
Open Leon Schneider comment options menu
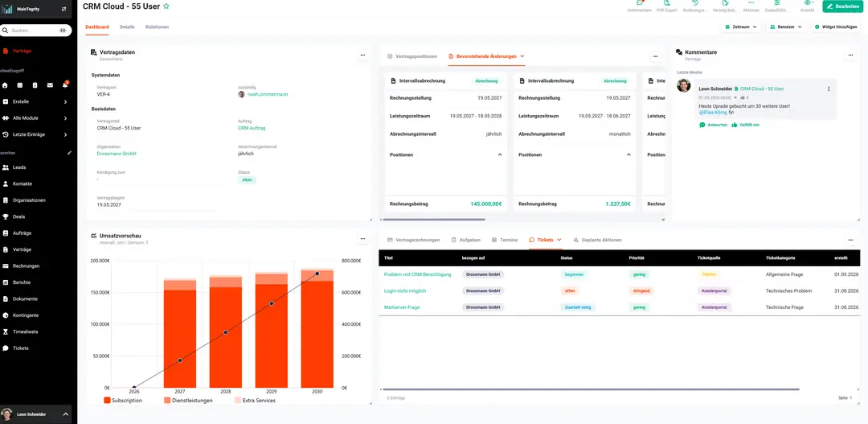pyautogui.click(x=829, y=89)
